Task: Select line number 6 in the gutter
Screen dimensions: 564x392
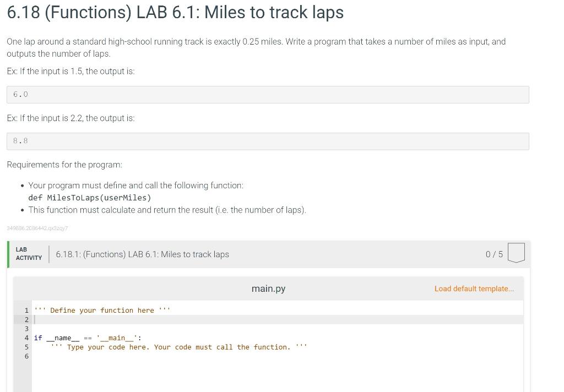Action: pos(26,356)
